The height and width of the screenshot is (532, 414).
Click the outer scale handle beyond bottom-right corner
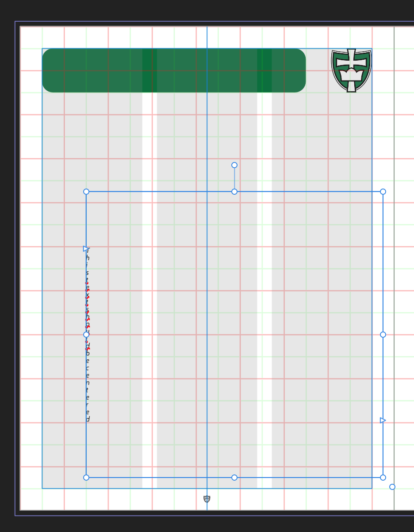pos(392,487)
